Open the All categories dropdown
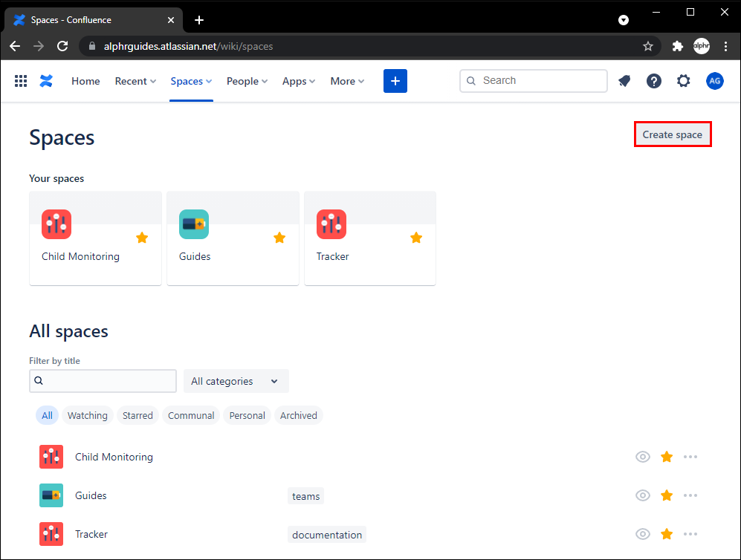The height and width of the screenshot is (560, 741). point(236,381)
